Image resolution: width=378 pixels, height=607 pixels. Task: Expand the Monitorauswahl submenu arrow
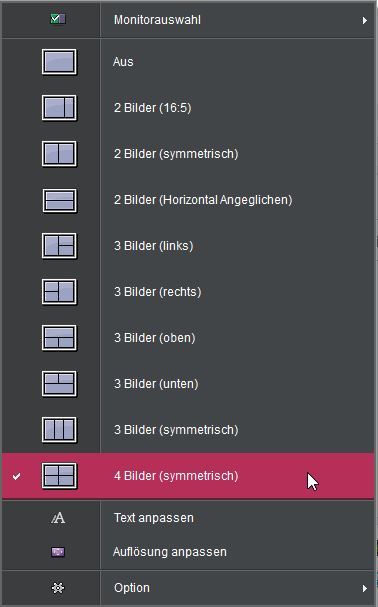[364, 20]
